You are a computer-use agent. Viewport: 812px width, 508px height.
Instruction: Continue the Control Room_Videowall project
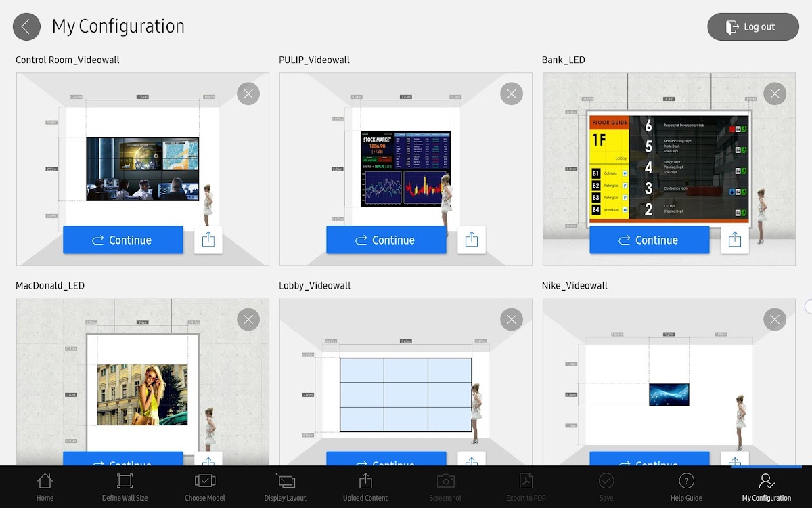[x=123, y=240]
